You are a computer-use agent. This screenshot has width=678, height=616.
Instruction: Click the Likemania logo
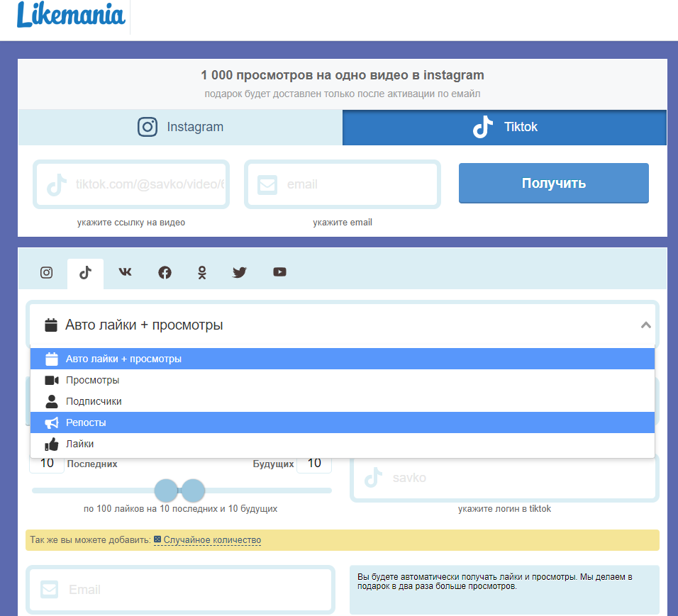click(71, 15)
